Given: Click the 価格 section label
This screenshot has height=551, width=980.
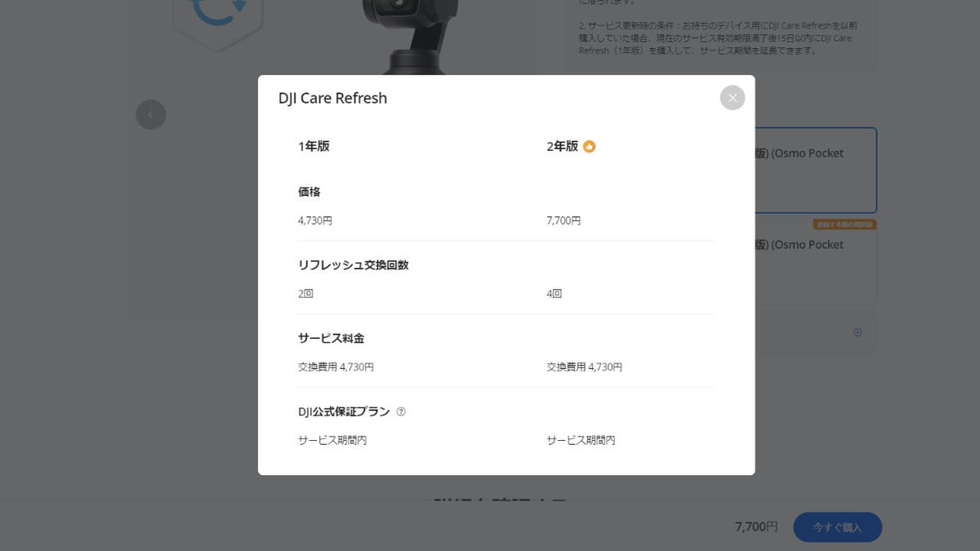Looking at the screenshot, I should point(310,192).
